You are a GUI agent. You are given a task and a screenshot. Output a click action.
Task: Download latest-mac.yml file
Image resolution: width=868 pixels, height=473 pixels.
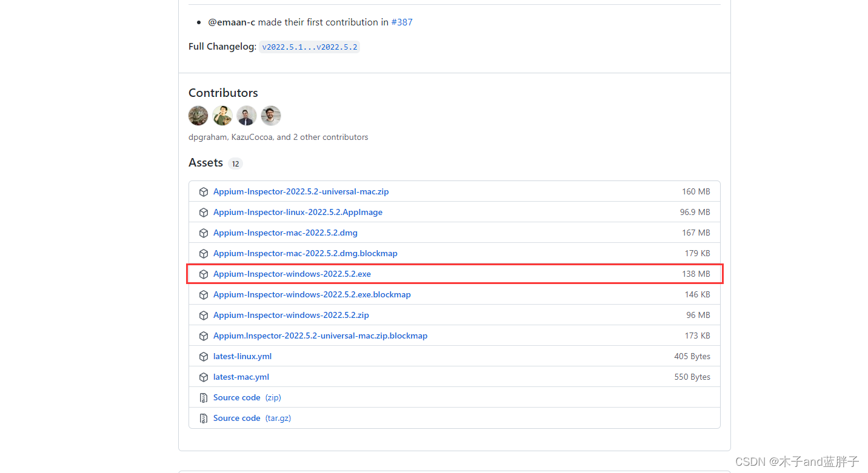point(241,377)
